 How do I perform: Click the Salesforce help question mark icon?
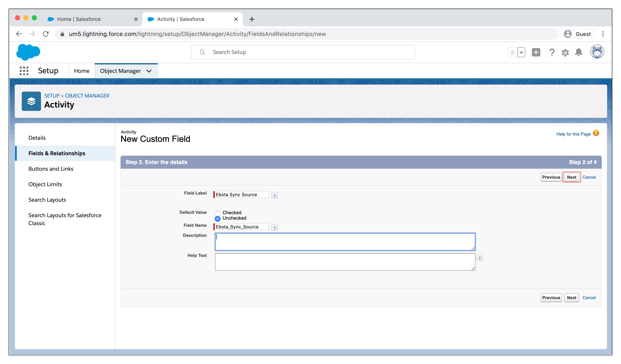tap(552, 52)
